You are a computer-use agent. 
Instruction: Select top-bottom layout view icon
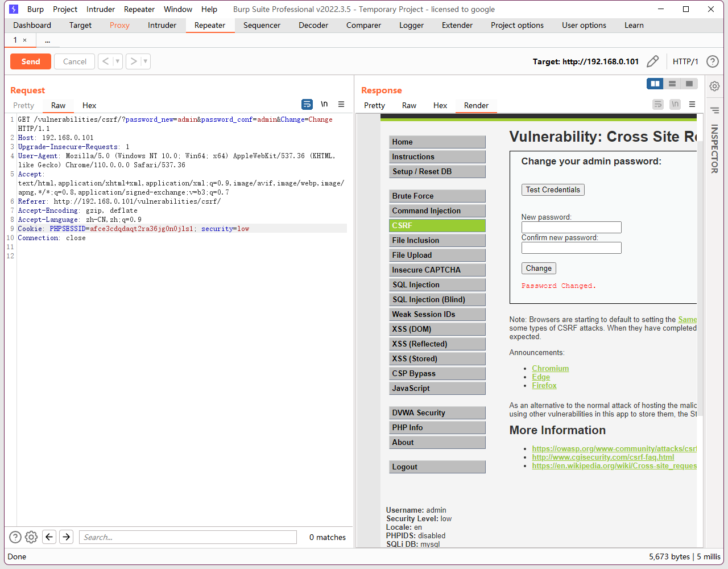point(672,84)
